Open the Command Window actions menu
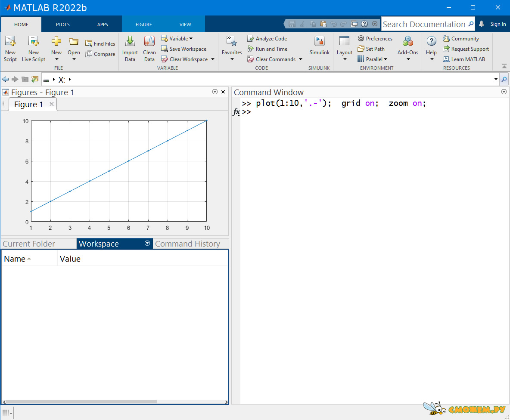Image resolution: width=510 pixels, height=420 pixels. click(504, 92)
